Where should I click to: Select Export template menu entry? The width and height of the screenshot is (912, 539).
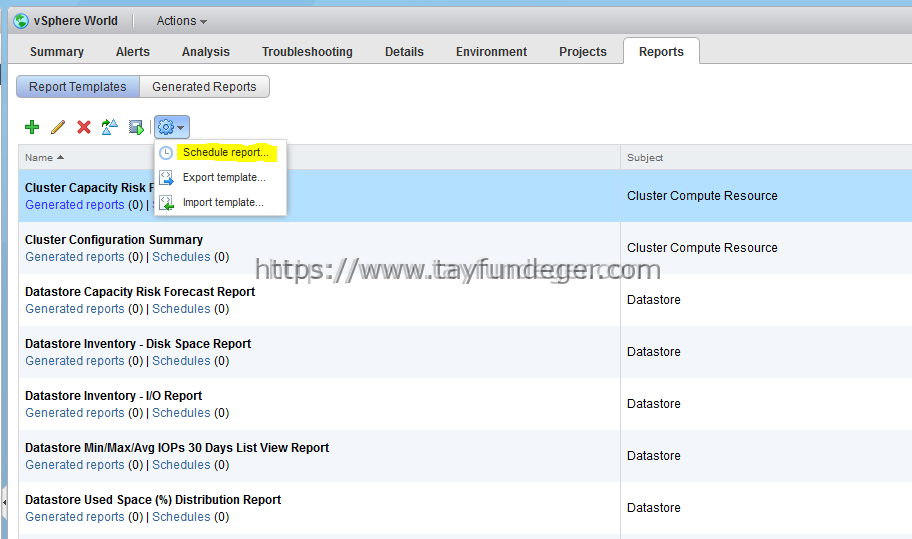click(x=224, y=177)
